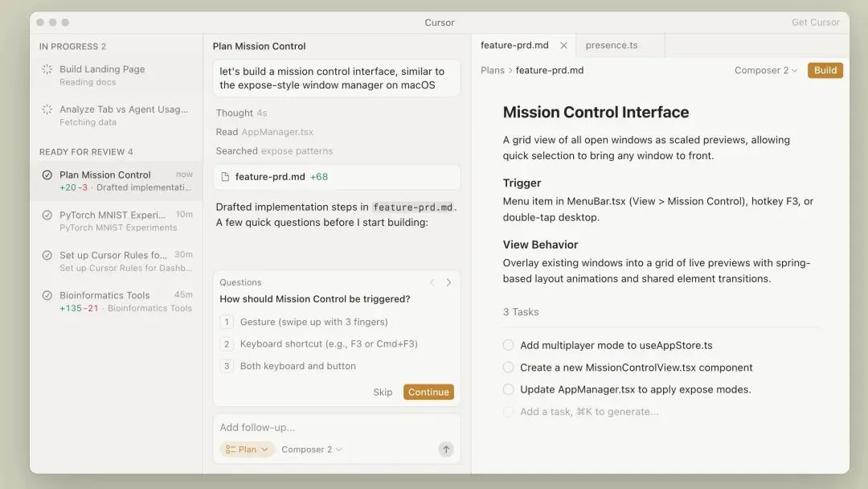The height and width of the screenshot is (489, 868).
Task: Click the Set up Cursor Rules checkmark icon
Action: coord(47,255)
